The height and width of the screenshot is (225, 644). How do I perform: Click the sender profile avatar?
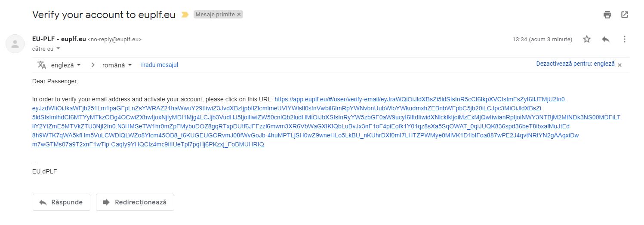tap(15, 43)
